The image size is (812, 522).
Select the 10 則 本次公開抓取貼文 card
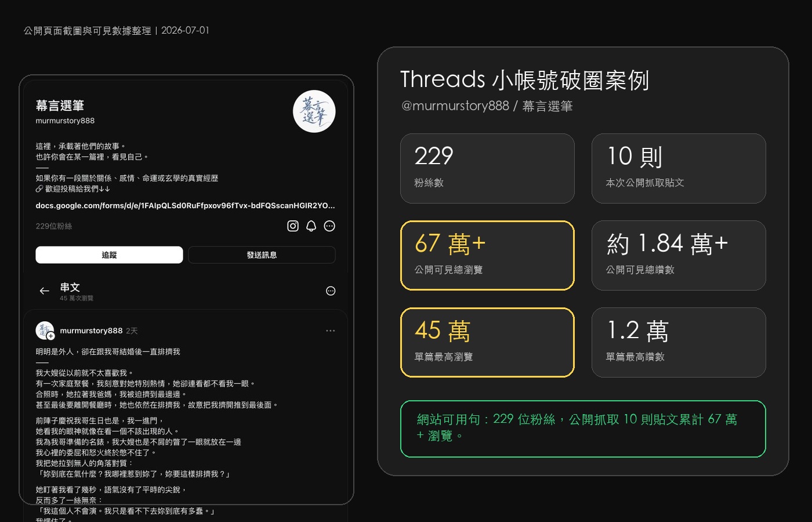pyautogui.click(x=679, y=168)
